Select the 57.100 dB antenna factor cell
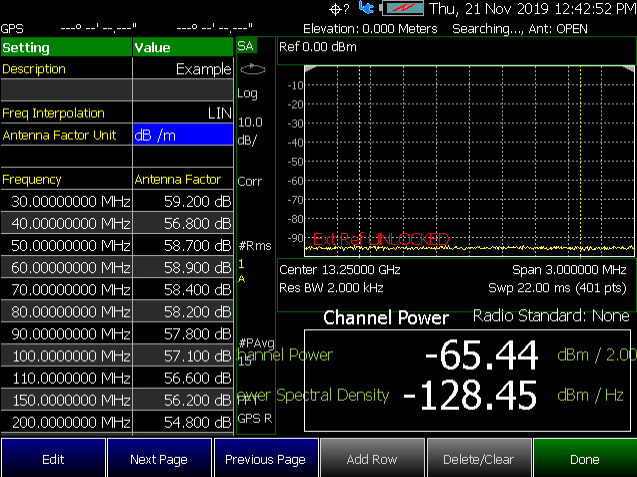Viewport: 637px width, 477px height. point(183,356)
